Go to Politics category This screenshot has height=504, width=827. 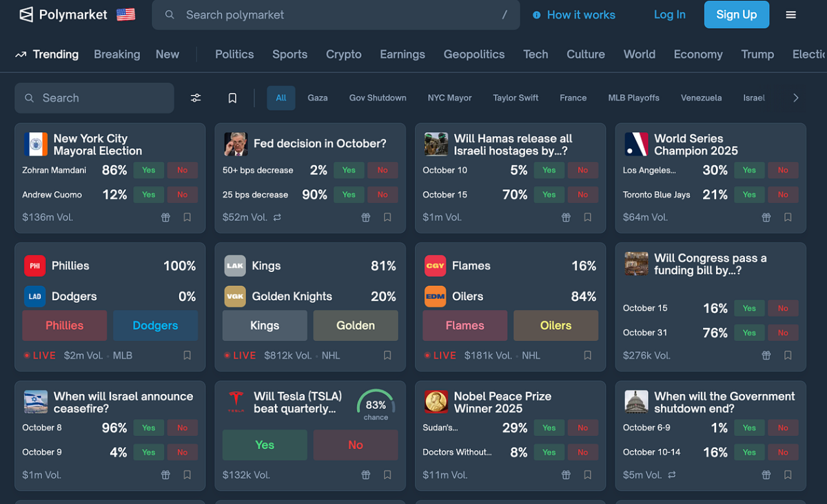tap(234, 54)
